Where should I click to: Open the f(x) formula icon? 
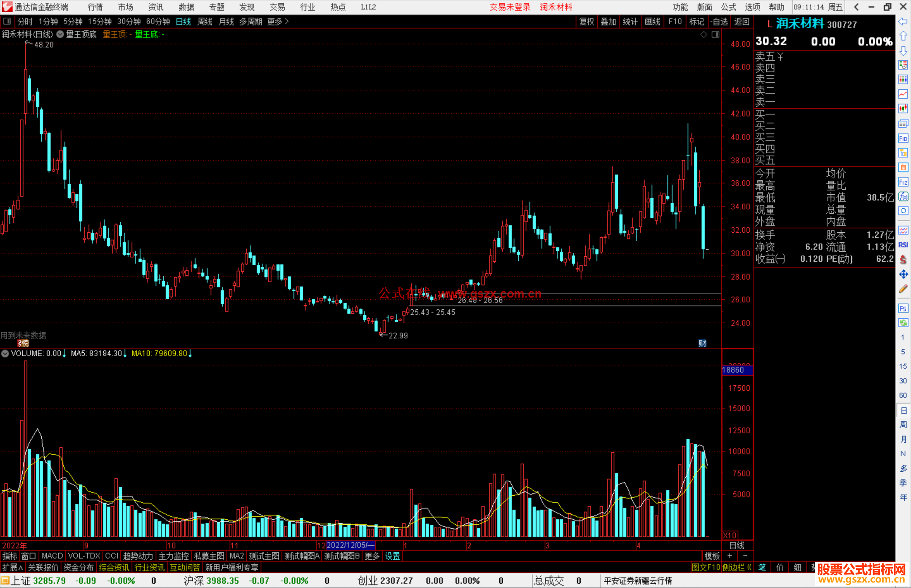(x=903, y=196)
